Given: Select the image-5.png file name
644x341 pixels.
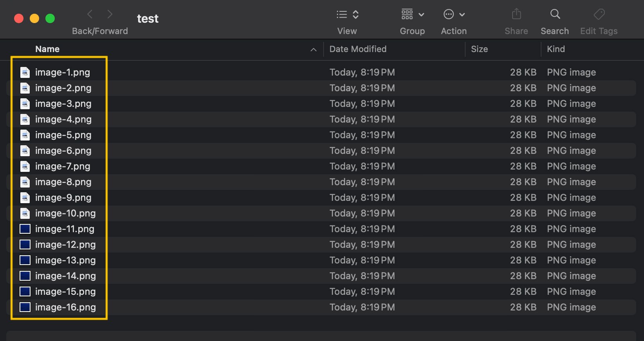Looking at the screenshot, I should (63, 135).
